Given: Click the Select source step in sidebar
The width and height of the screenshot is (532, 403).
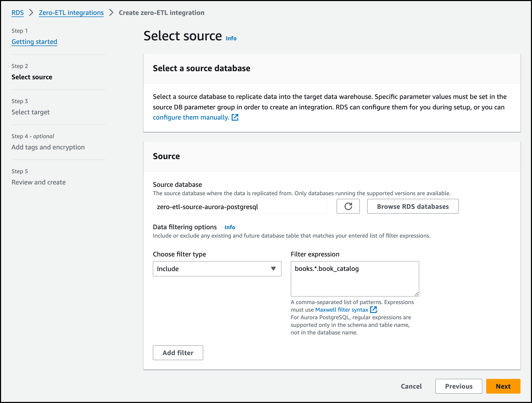Looking at the screenshot, I should click(32, 77).
